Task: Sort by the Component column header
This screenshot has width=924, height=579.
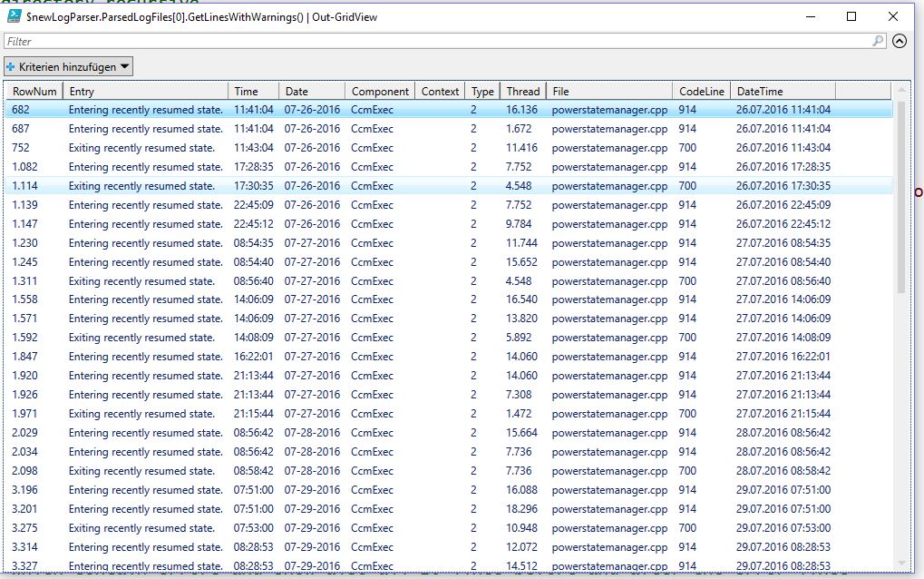Action: pos(380,92)
